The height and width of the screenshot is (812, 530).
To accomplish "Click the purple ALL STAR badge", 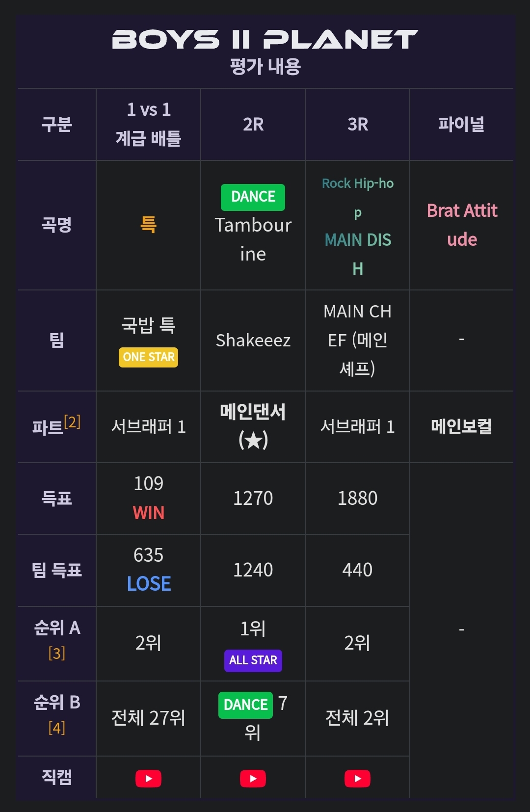I will 253,660.
